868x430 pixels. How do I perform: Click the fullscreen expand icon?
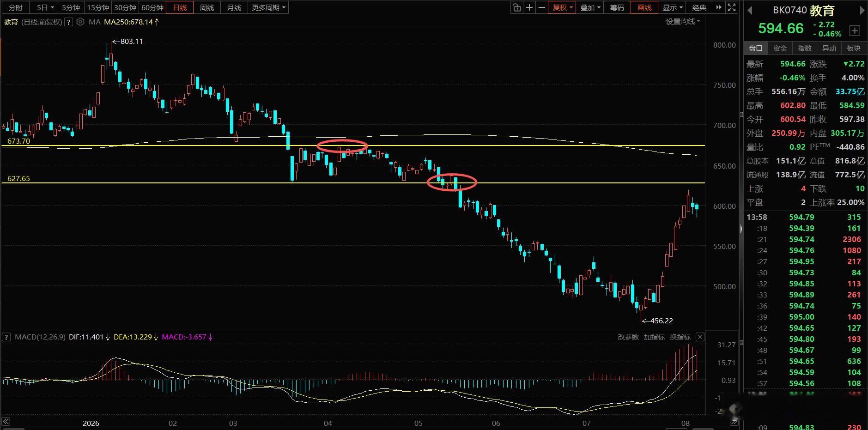pyautogui.click(x=732, y=7)
